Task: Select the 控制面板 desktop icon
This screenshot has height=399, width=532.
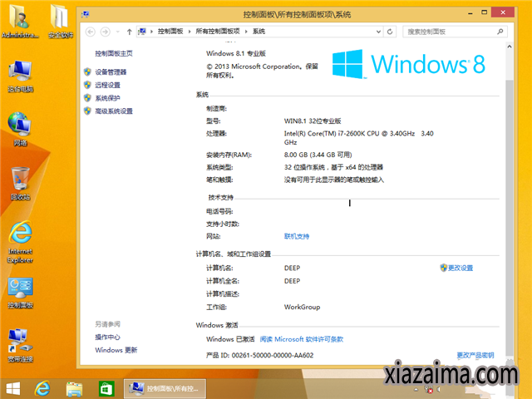Action: point(20,293)
